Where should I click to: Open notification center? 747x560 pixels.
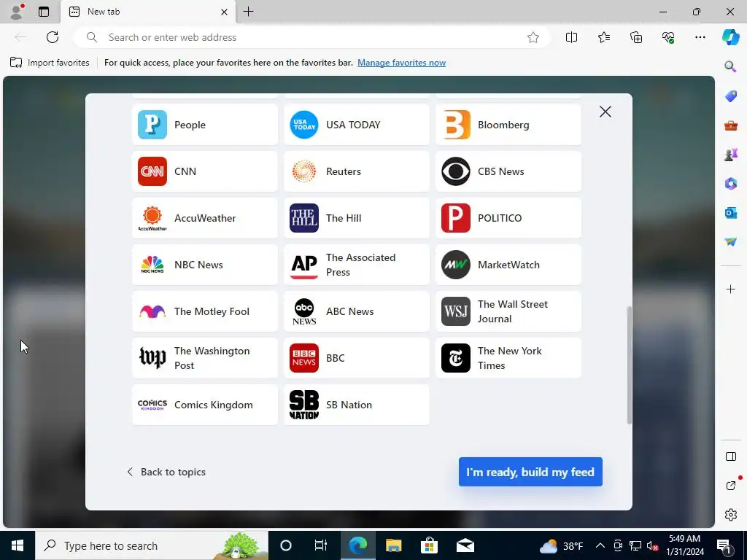click(724, 545)
